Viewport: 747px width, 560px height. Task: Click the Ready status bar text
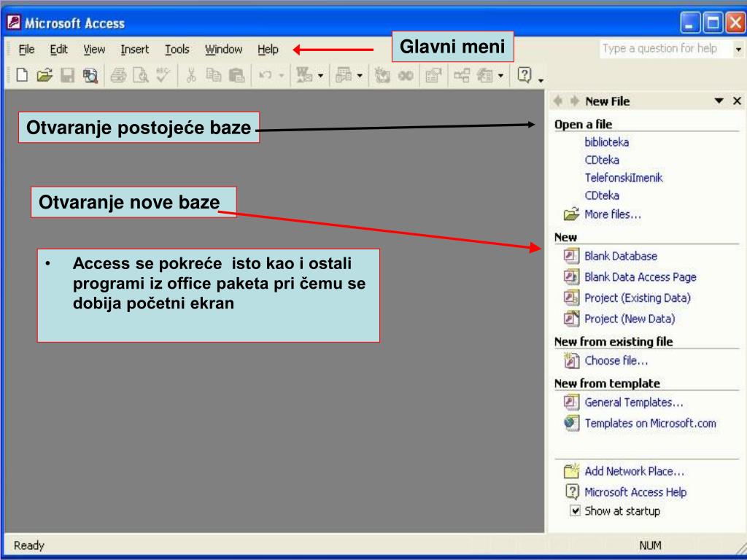tap(29, 545)
